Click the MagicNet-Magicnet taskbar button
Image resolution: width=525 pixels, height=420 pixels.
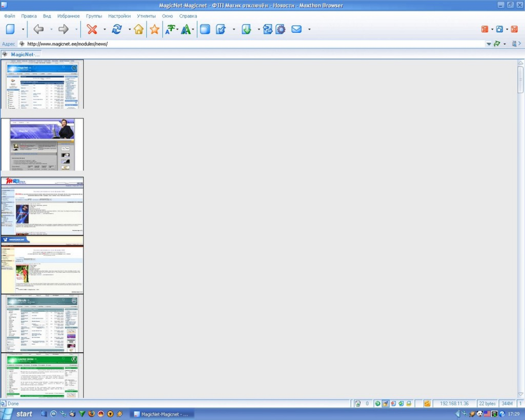pyautogui.click(x=161, y=414)
